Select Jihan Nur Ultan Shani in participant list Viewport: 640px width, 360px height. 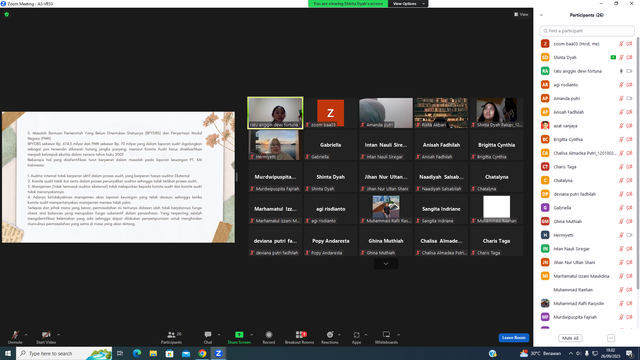point(587,262)
